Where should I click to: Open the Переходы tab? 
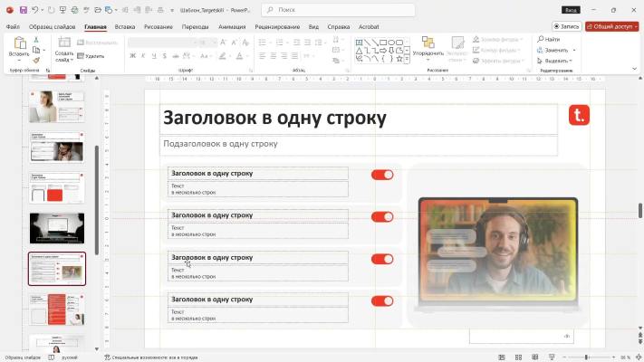(x=195, y=26)
